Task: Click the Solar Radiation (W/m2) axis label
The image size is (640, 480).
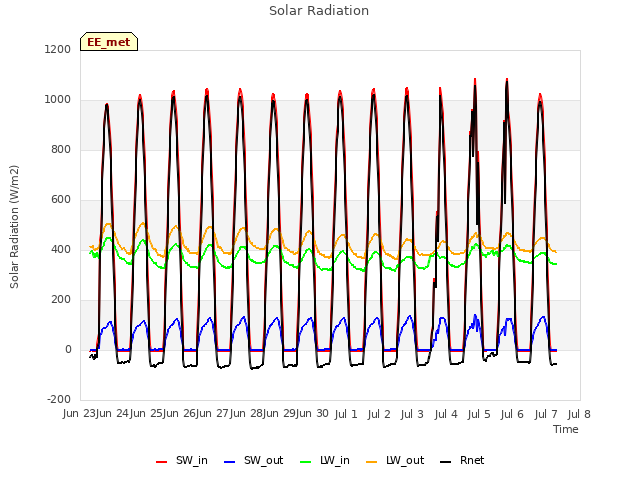Action: 14,227
